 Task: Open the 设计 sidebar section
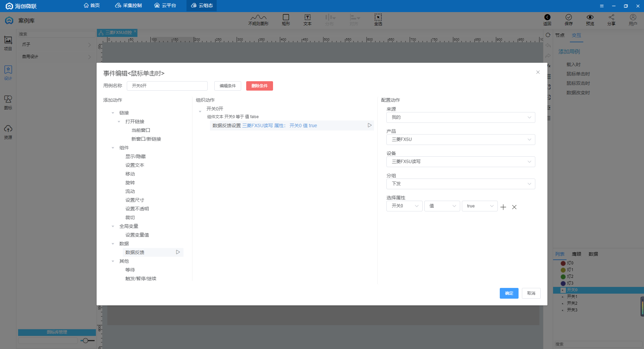8,73
